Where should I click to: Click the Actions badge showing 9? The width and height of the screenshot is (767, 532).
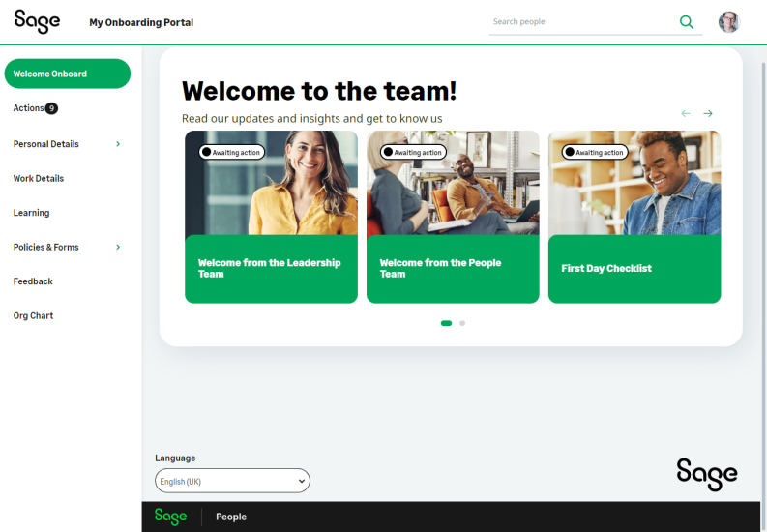[x=51, y=108]
